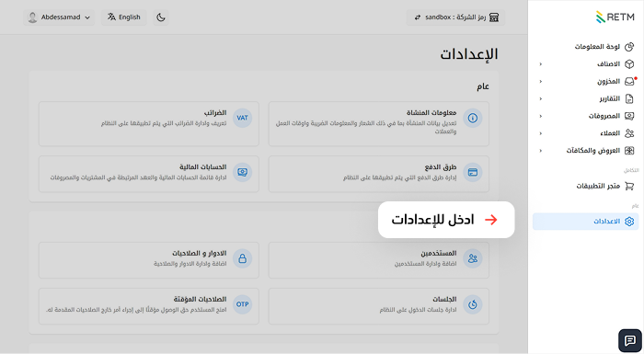Click the العملاء people icon
Image resolution: width=644 pixels, height=354 pixels.
[x=628, y=133]
